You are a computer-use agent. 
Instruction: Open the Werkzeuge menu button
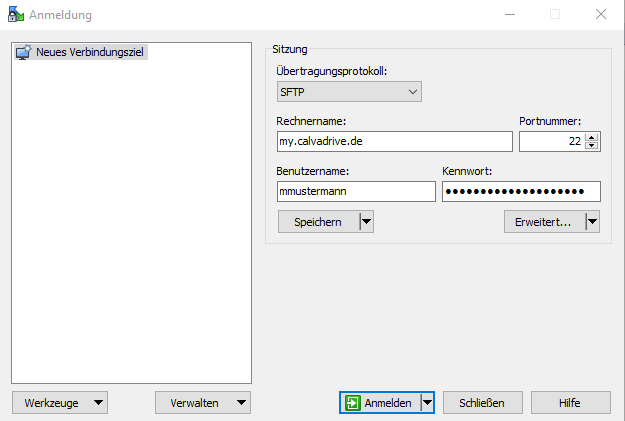point(60,403)
